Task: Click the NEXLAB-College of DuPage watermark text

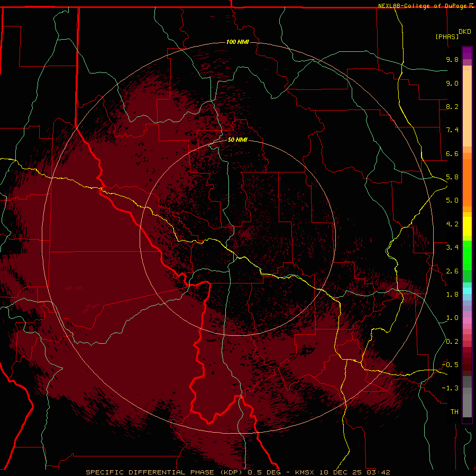Action: (x=424, y=6)
